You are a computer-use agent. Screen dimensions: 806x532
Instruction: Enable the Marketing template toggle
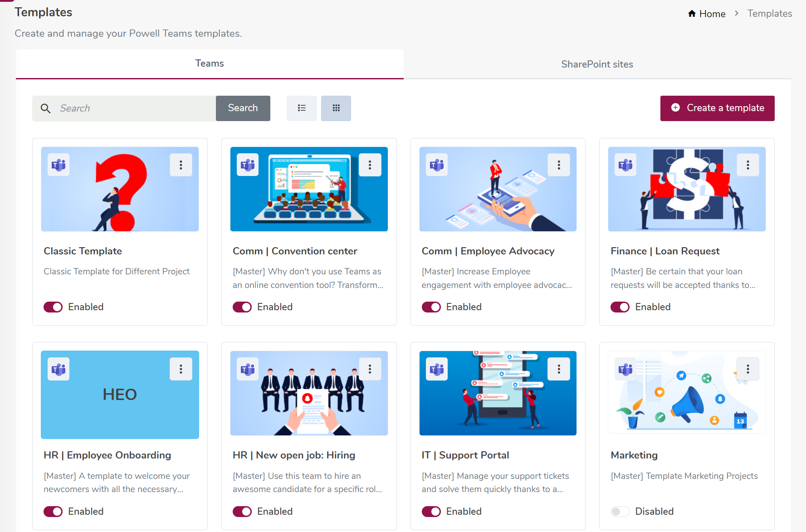[620, 512]
